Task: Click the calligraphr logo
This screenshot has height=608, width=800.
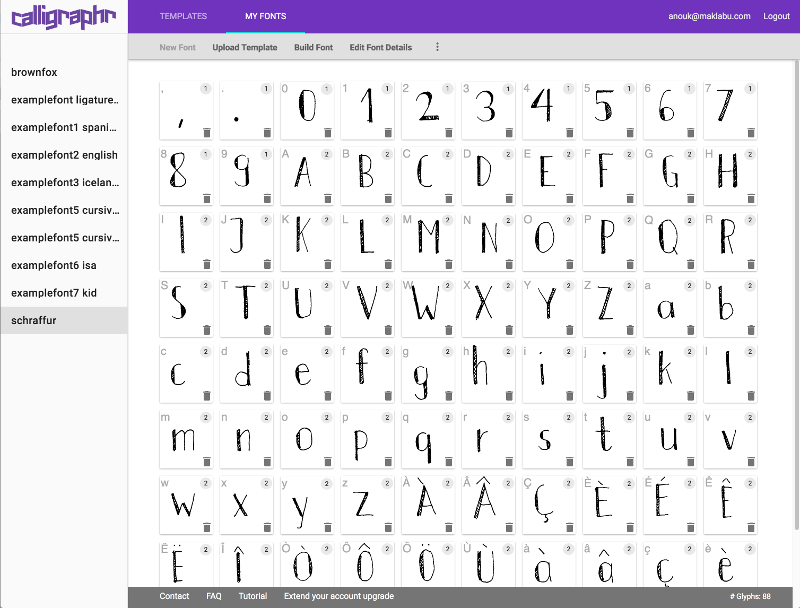Action: [63, 16]
